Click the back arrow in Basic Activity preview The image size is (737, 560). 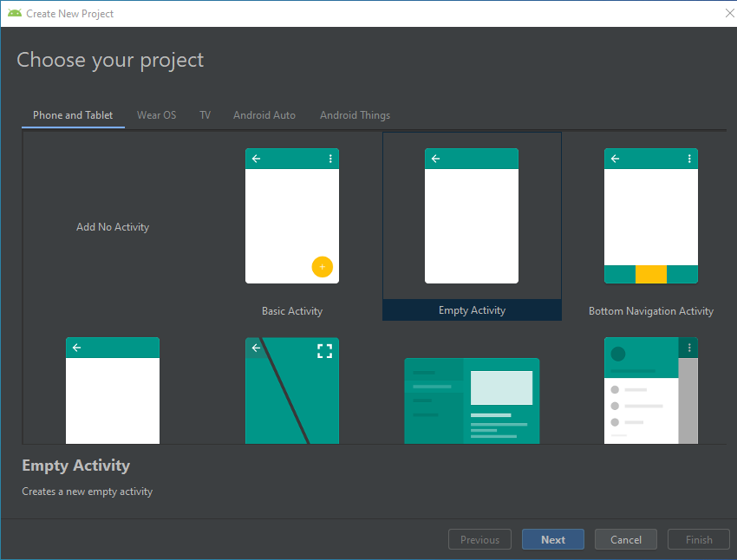tap(256, 159)
